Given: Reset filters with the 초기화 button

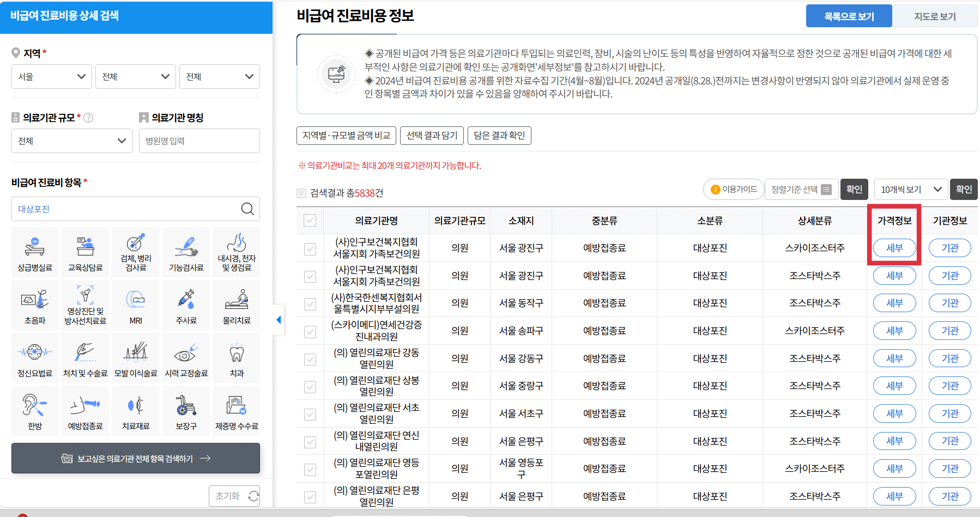Looking at the screenshot, I should coord(234,496).
